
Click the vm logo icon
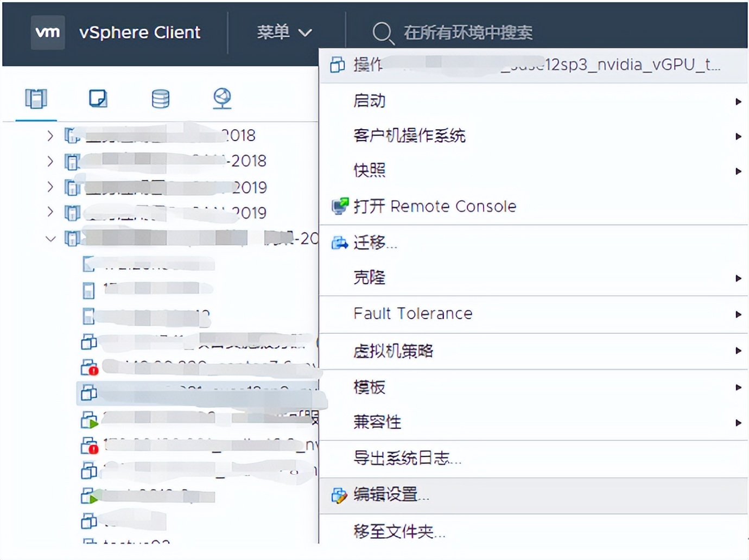48,33
